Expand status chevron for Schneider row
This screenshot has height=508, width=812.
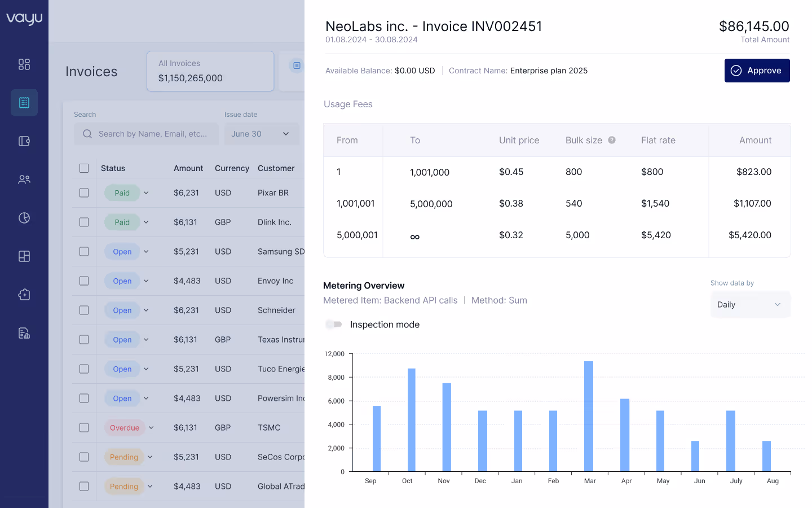tap(146, 310)
